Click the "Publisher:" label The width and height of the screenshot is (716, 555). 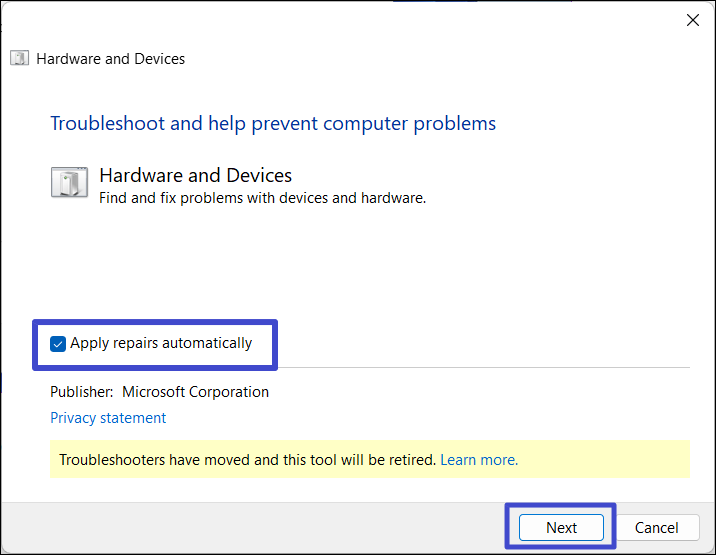click(x=81, y=392)
